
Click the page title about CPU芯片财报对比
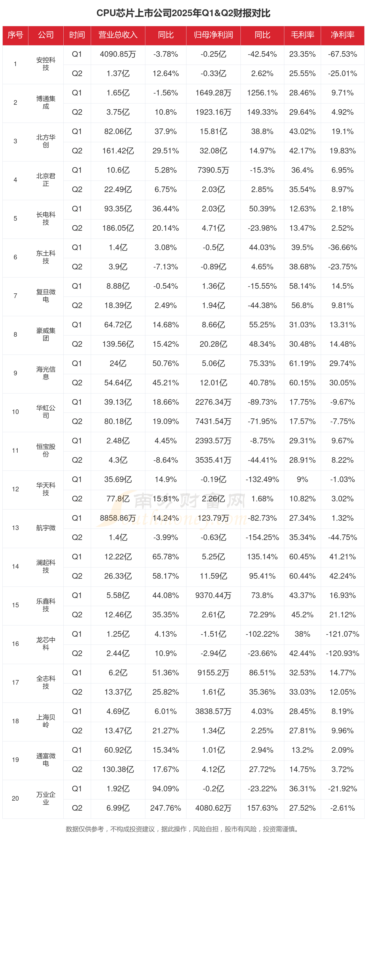point(183,13)
